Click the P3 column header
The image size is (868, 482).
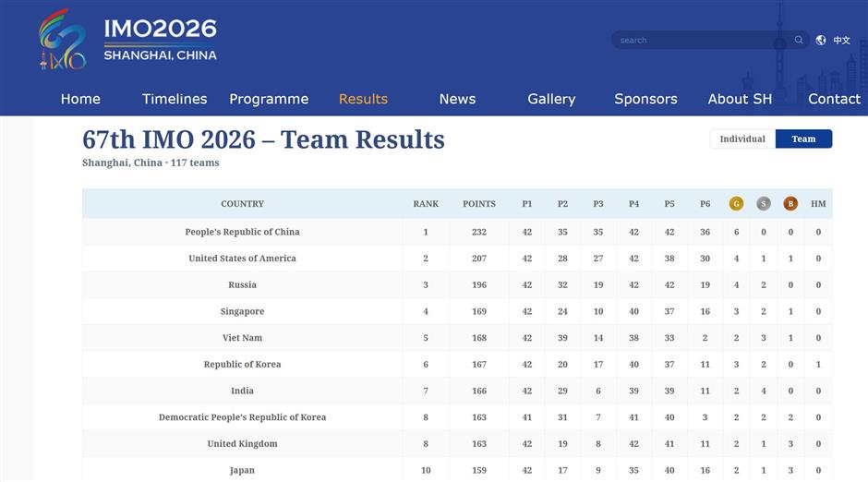[598, 204]
